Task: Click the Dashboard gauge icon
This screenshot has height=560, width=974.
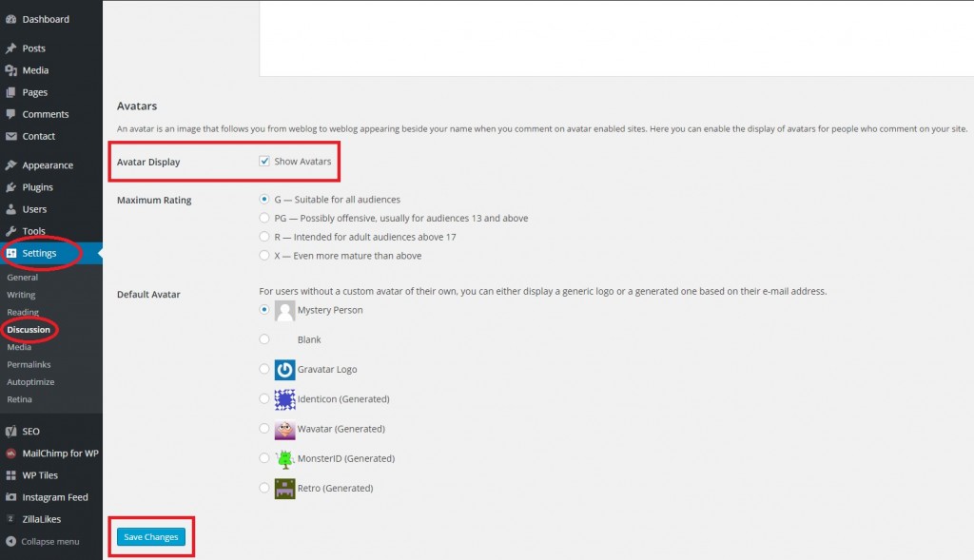Action: click(10, 19)
